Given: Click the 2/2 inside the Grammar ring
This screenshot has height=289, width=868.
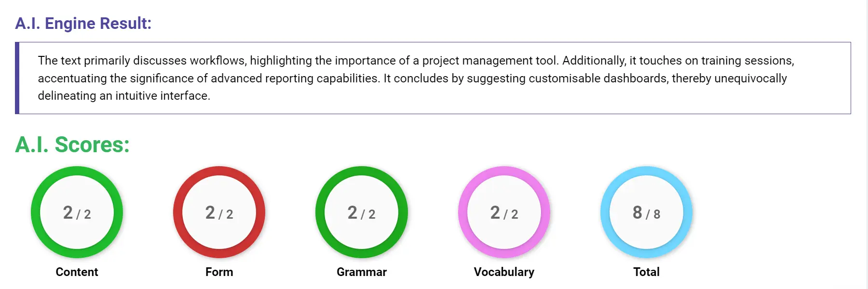Looking at the screenshot, I should point(362,213).
